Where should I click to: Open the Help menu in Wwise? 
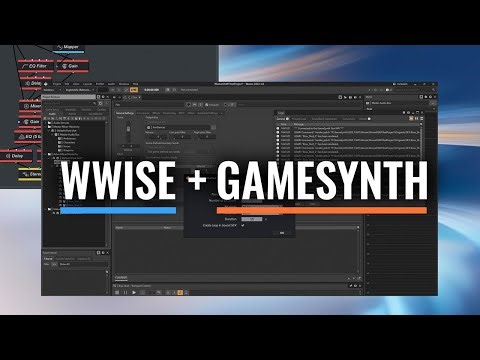[x=136, y=84]
